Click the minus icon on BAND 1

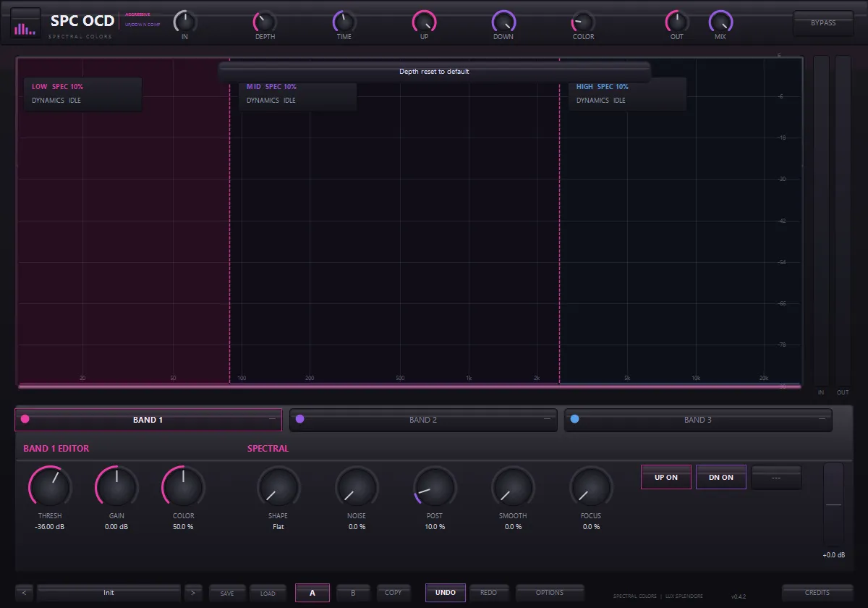pos(273,418)
